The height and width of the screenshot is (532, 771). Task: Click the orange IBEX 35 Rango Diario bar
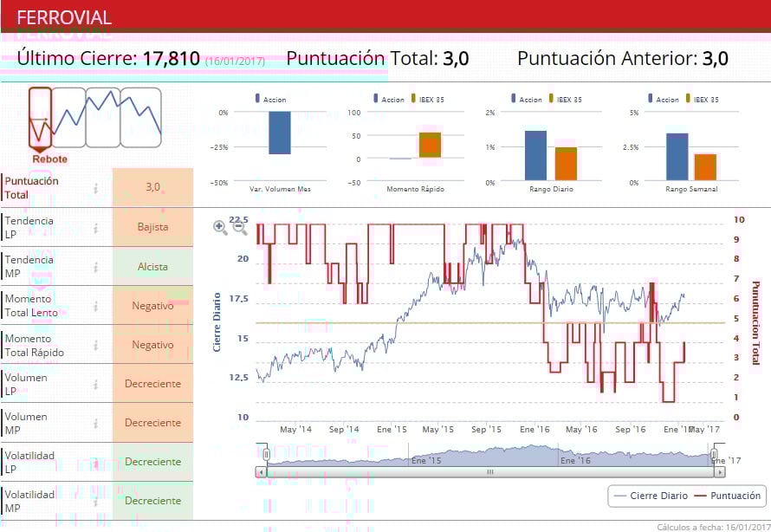[566, 164]
